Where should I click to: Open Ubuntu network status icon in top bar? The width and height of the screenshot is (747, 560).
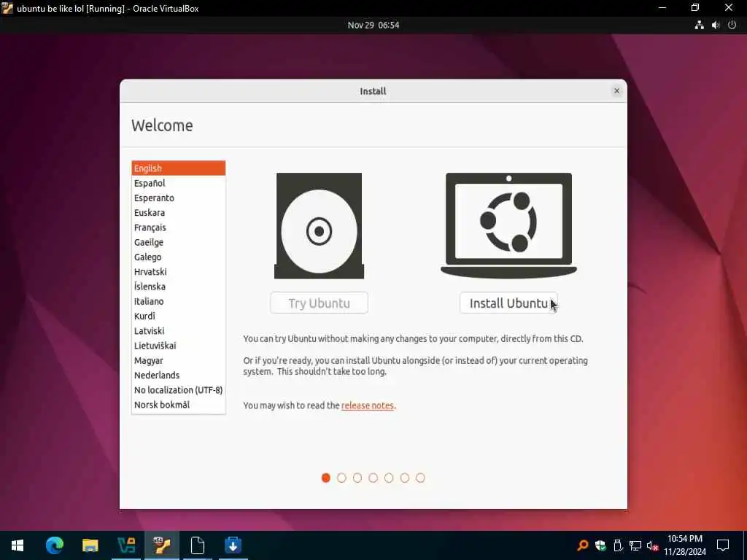pos(699,26)
